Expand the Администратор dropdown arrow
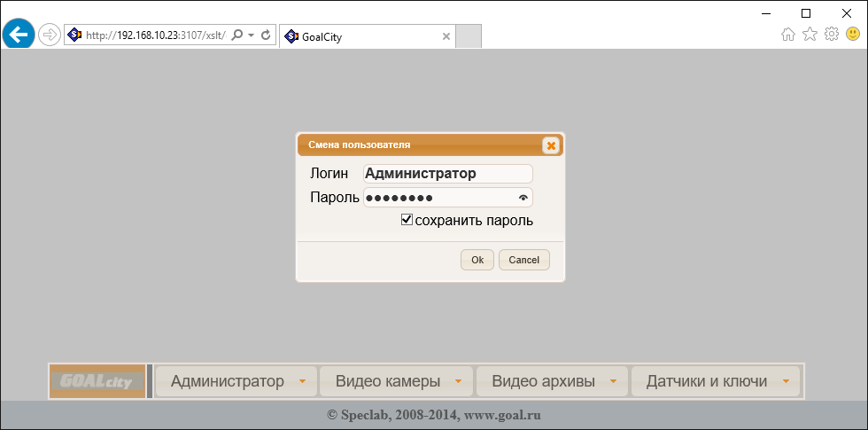 pos(302,381)
